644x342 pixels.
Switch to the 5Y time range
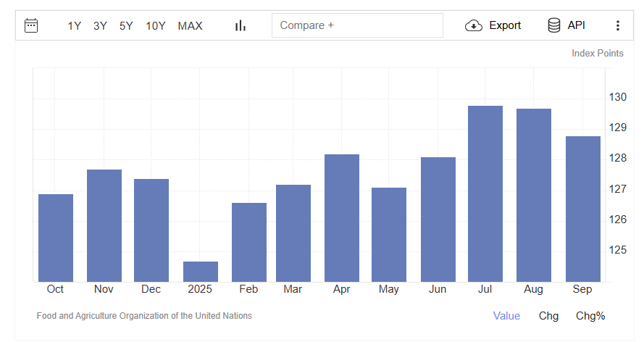126,25
